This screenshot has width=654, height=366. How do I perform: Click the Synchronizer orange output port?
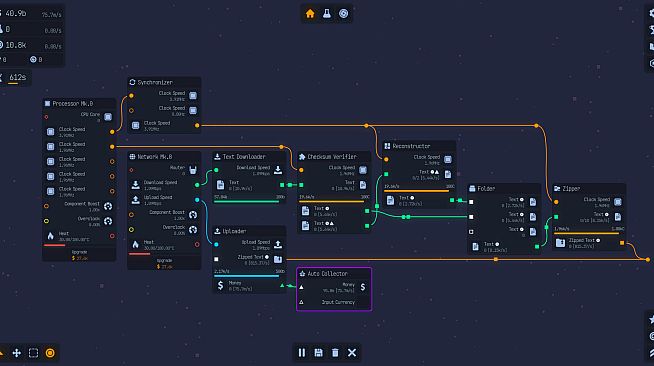tap(197, 125)
